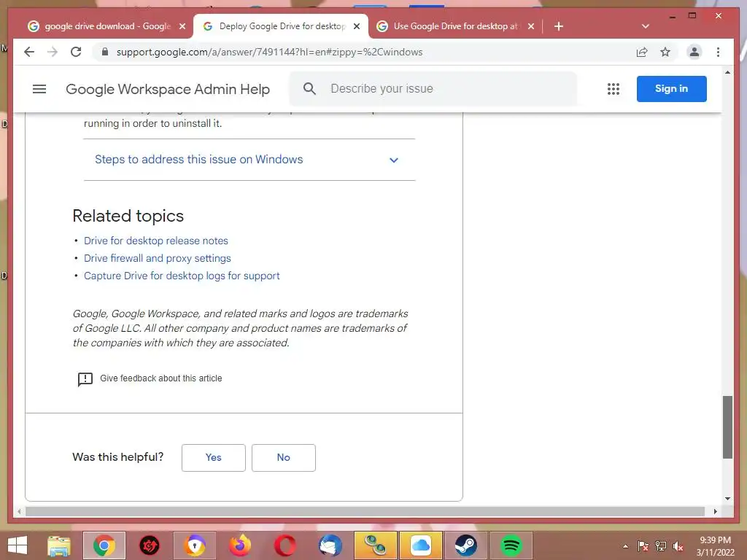747x560 pixels.
Task: Open the network tray icon
Action: [661, 546]
